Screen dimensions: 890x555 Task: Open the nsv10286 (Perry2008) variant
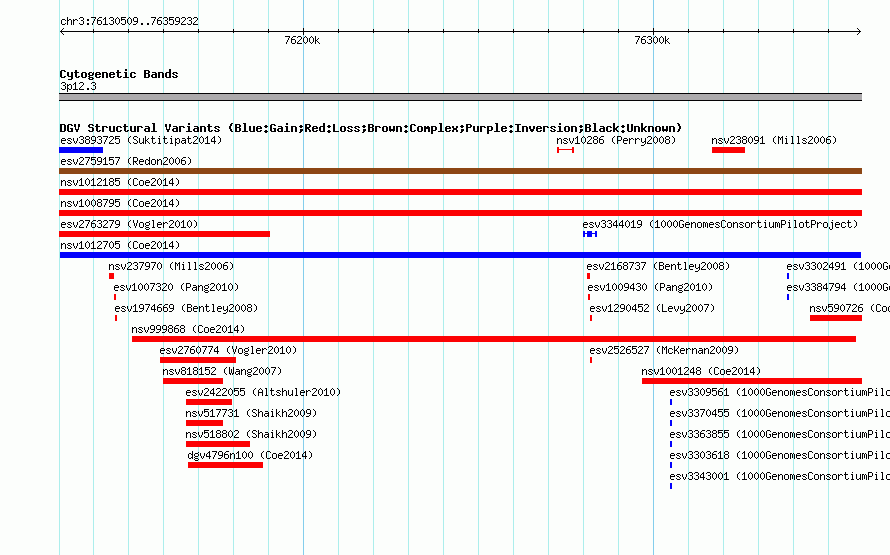616,140
